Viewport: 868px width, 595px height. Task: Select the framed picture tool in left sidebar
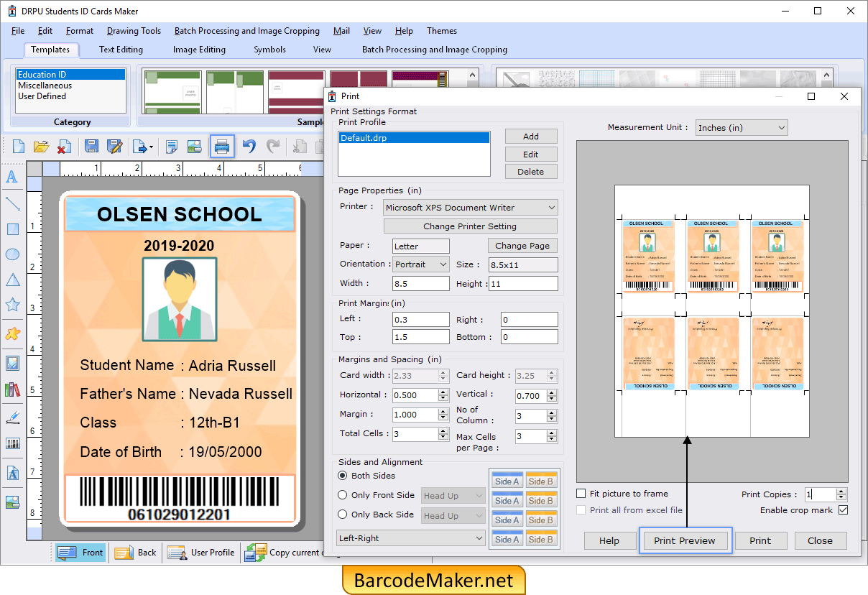(x=12, y=363)
